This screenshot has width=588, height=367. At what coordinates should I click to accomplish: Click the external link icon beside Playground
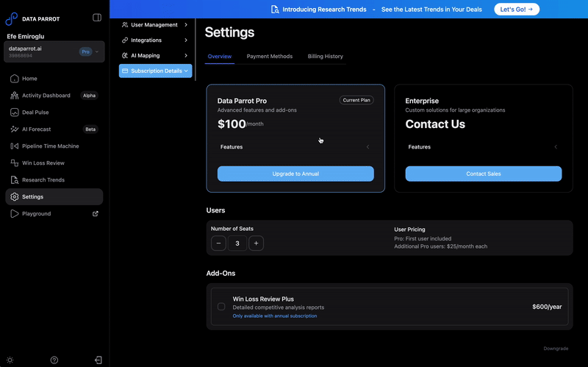pyautogui.click(x=96, y=213)
